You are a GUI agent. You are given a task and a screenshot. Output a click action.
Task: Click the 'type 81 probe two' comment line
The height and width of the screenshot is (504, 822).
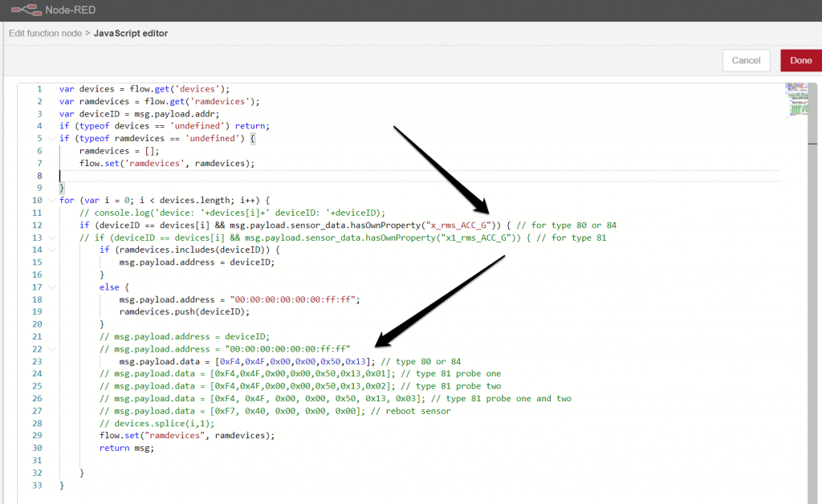[450, 386]
